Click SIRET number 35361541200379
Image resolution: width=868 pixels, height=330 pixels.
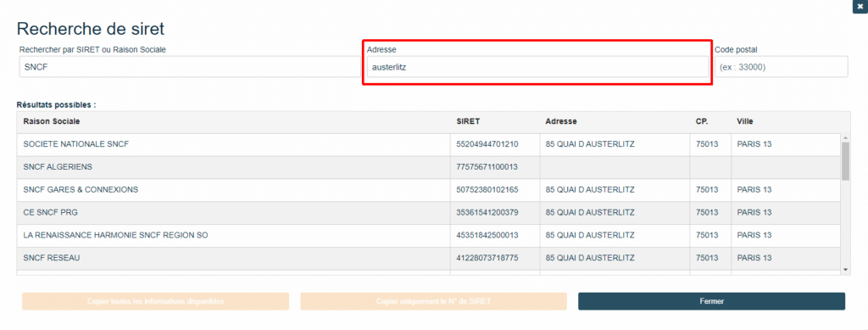click(487, 213)
